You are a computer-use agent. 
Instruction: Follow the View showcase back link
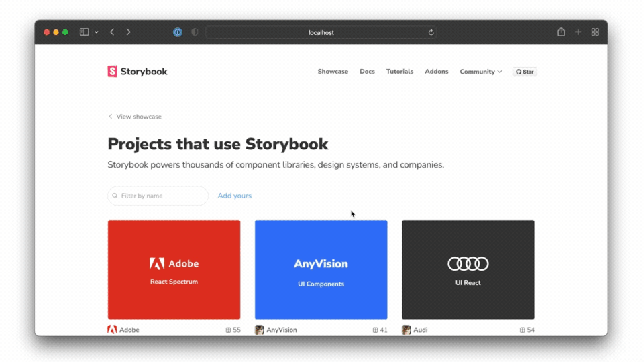coord(135,117)
